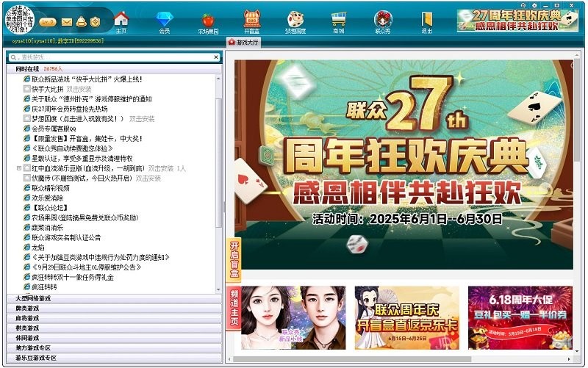Image resolution: width=588 pixels, height=368 pixels.
Task: Open the 农场果园 tomato icon
Action: 208,23
